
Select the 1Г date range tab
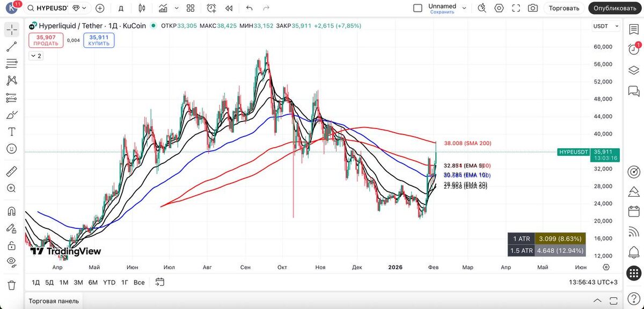point(125,282)
